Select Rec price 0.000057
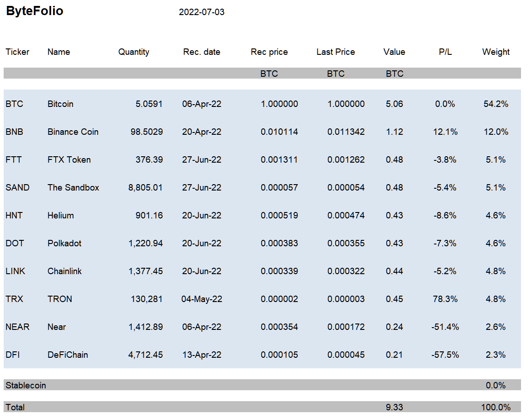The height and width of the screenshot is (419, 532). (x=279, y=187)
